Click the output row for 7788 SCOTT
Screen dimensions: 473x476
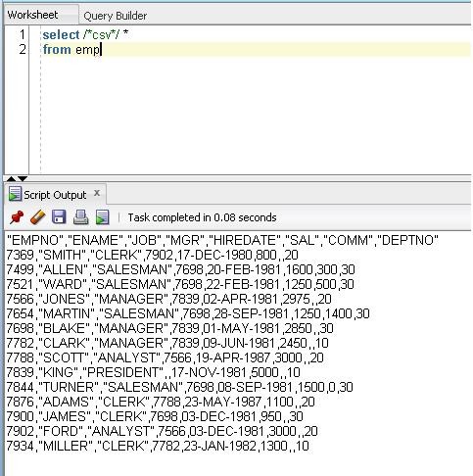(x=165, y=357)
